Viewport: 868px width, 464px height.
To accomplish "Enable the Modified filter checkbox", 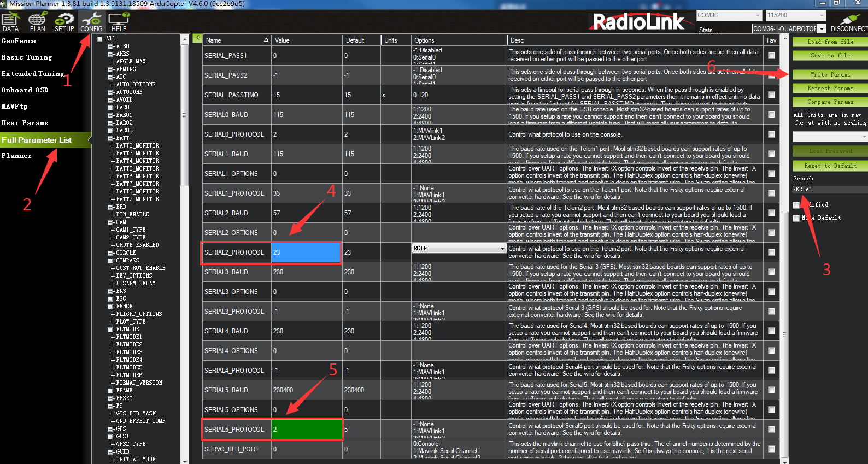I will tap(796, 205).
